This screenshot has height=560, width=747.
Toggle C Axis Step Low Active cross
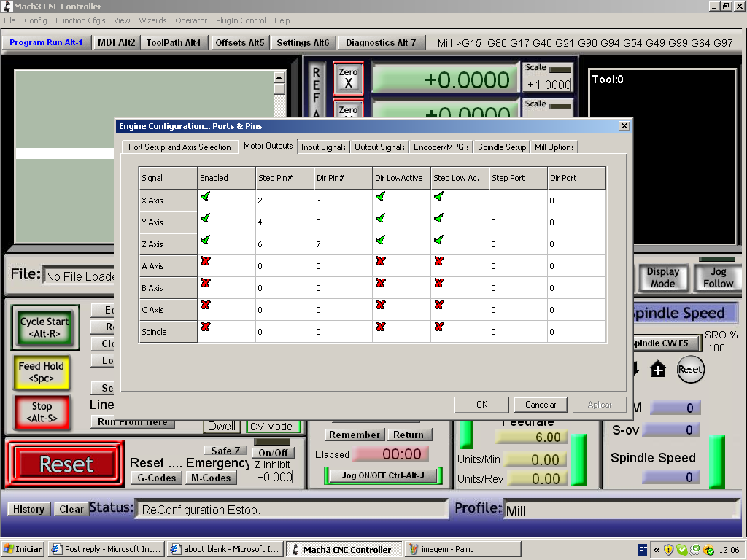point(438,305)
